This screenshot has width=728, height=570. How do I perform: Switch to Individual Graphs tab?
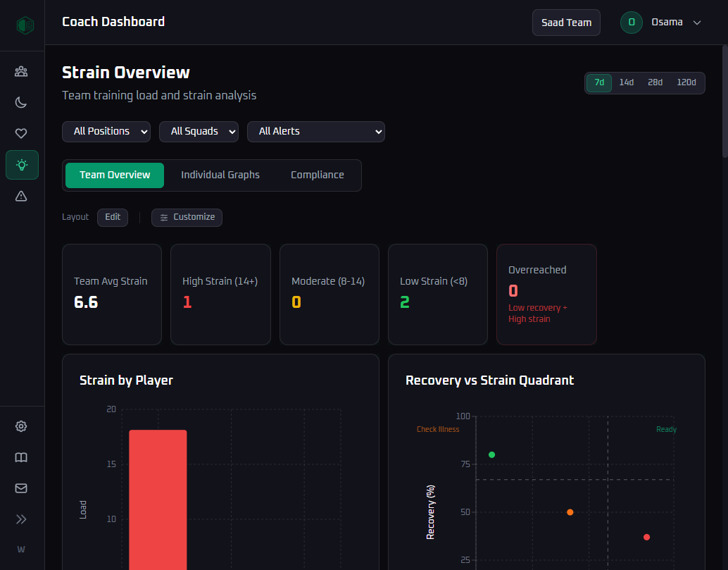(x=220, y=175)
